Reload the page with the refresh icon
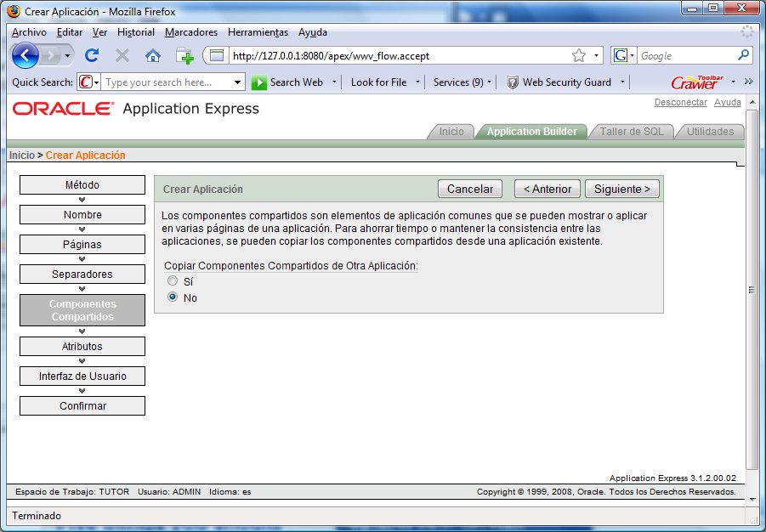 coord(92,56)
